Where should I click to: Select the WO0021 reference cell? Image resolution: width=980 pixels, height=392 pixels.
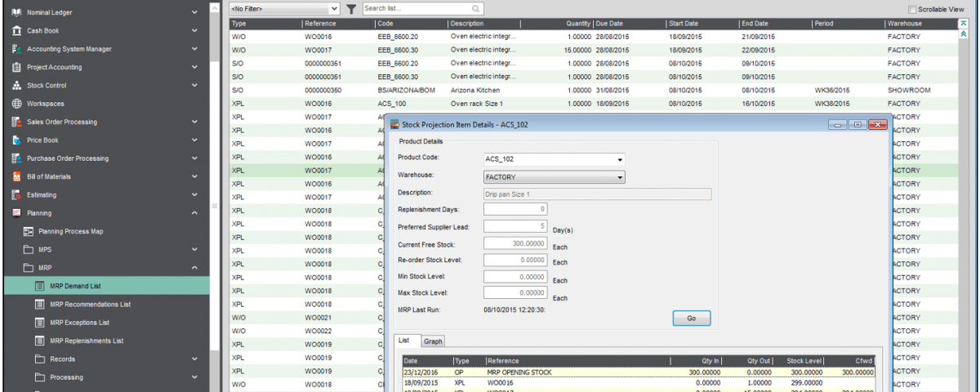coord(338,318)
